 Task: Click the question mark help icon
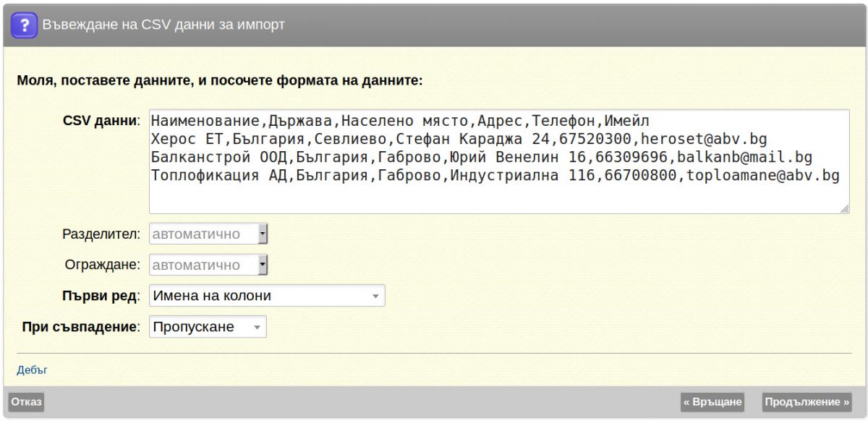click(x=24, y=25)
